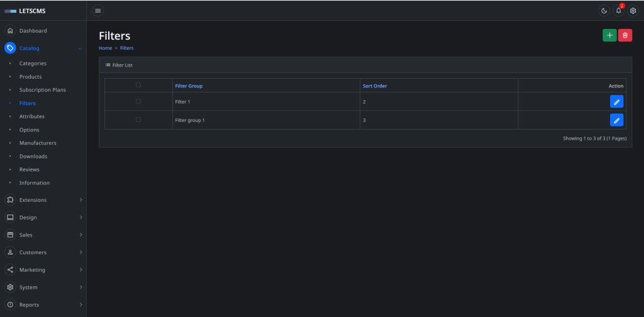This screenshot has width=644, height=317.
Task: Edit the Filter group 1 row
Action: pos(616,120)
